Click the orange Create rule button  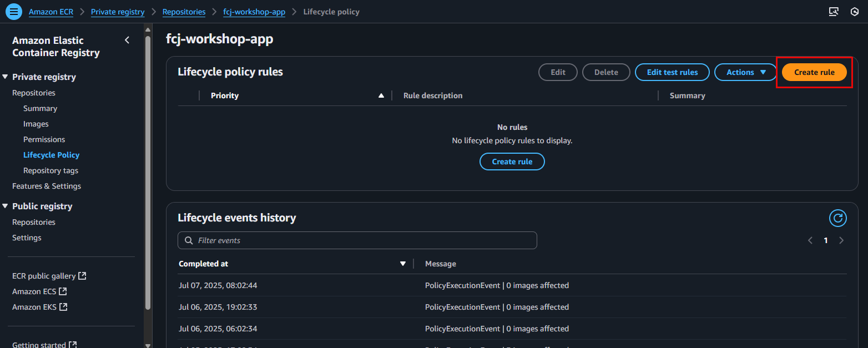click(814, 72)
